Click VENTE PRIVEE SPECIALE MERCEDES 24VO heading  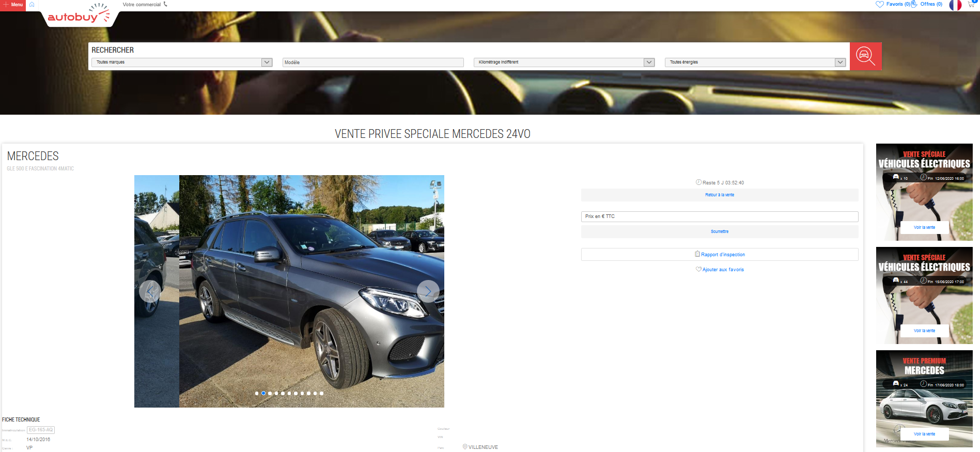tap(432, 134)
